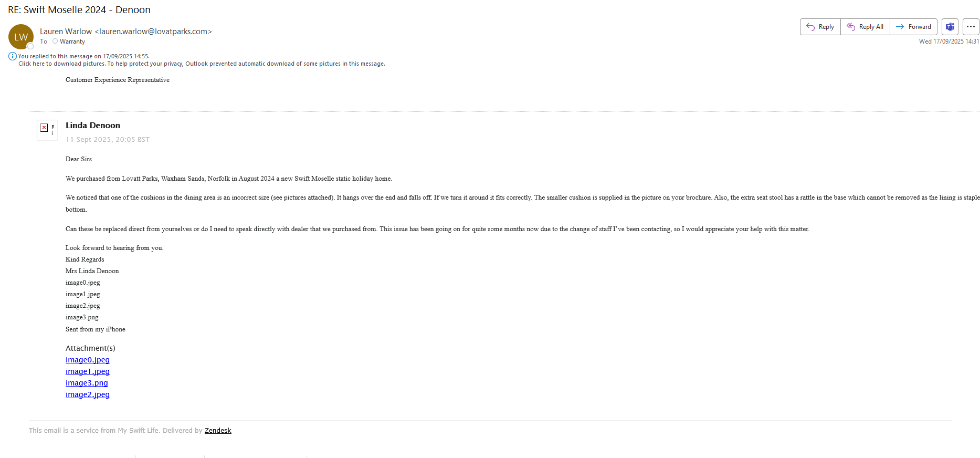Click the "You replied to this message" notice
Viewport: 980px width, 458px height.
pos(84,56)
